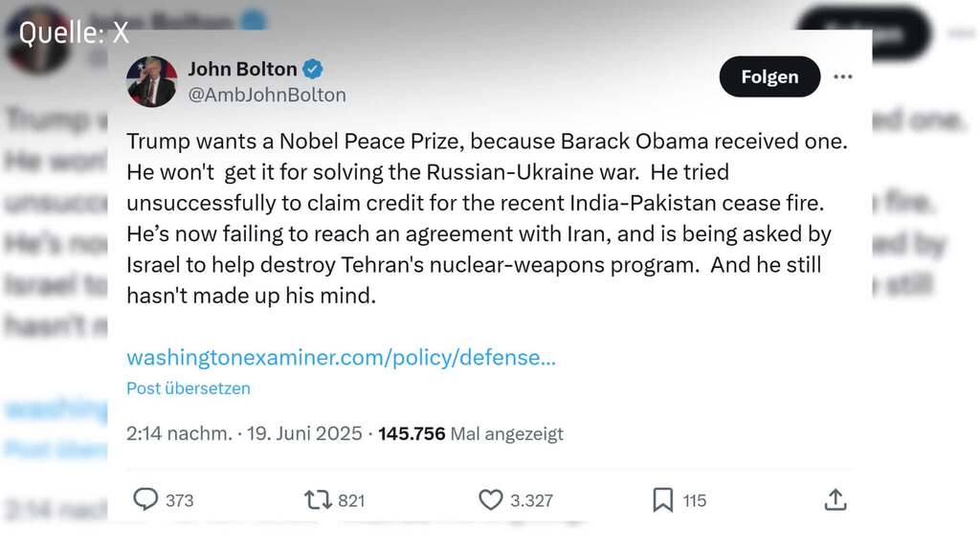Open John Bolton's profile picture
This screenshot has width=980, height=551.
(x=151, y=82)
